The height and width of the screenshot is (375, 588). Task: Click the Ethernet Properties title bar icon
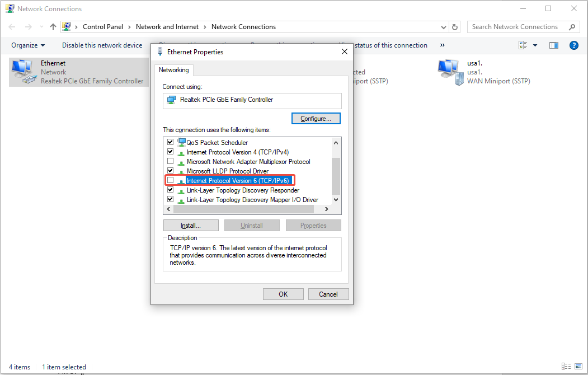[160, 51]
